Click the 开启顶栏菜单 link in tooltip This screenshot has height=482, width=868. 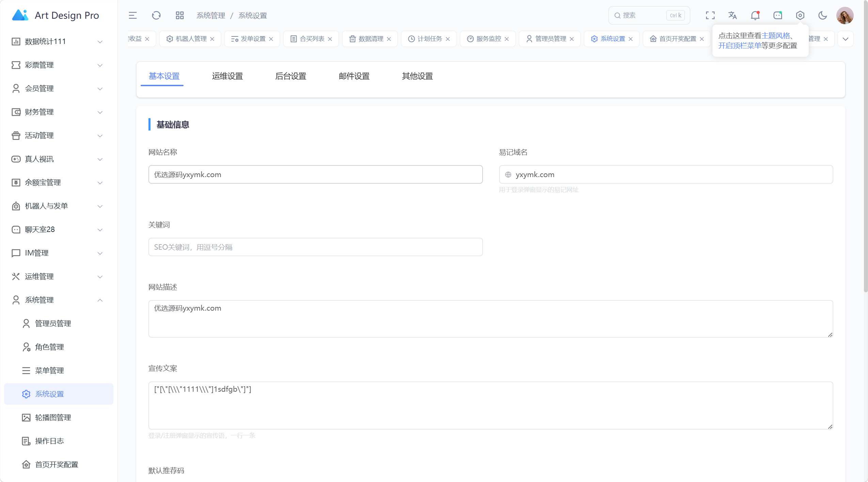(740, 46)
